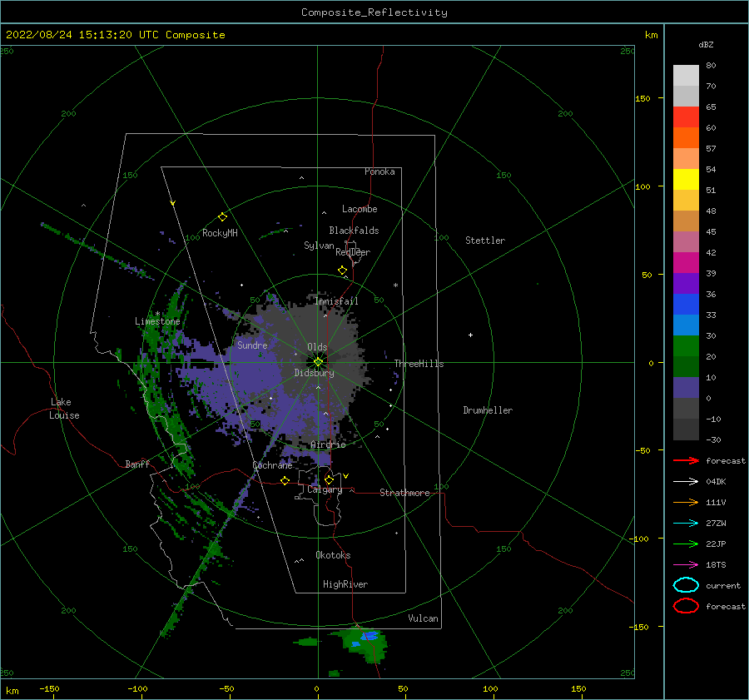Click the 18TS legend label
This screenshot has width=749, height=700.
coord(716,565)
